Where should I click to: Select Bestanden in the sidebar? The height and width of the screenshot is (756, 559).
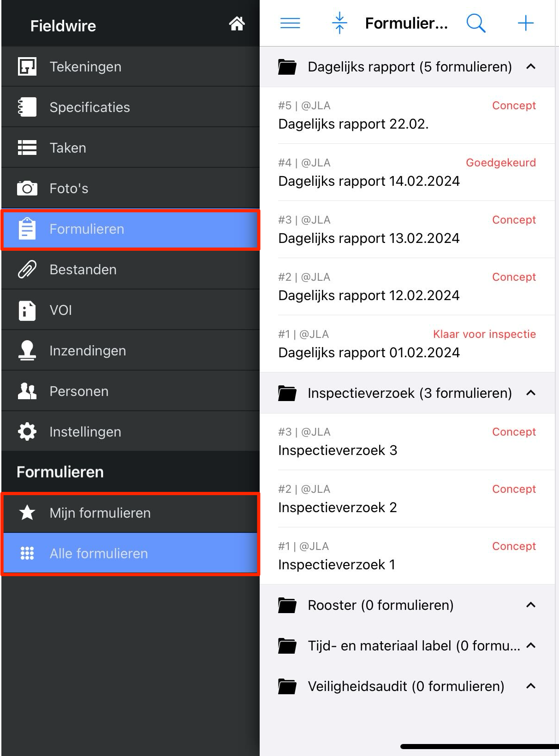tap(131, 269)
